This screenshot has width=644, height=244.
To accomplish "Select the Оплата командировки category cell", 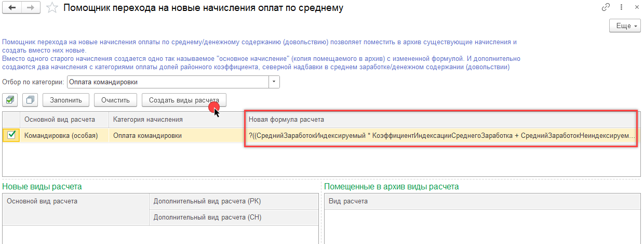I will click(177, 136).
